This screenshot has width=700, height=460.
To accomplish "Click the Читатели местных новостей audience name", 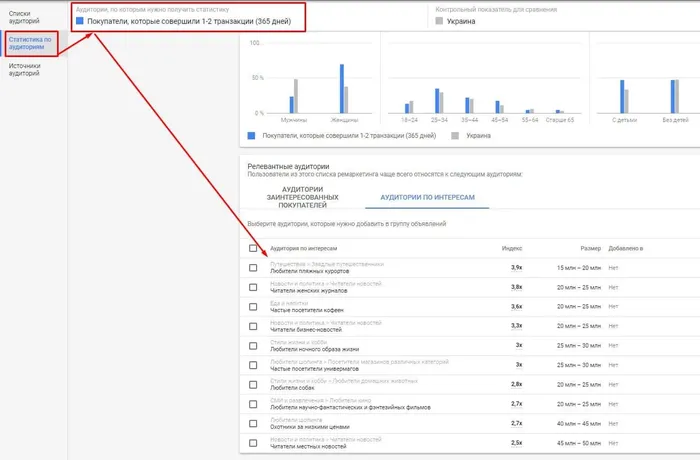I will coord(308,446).
